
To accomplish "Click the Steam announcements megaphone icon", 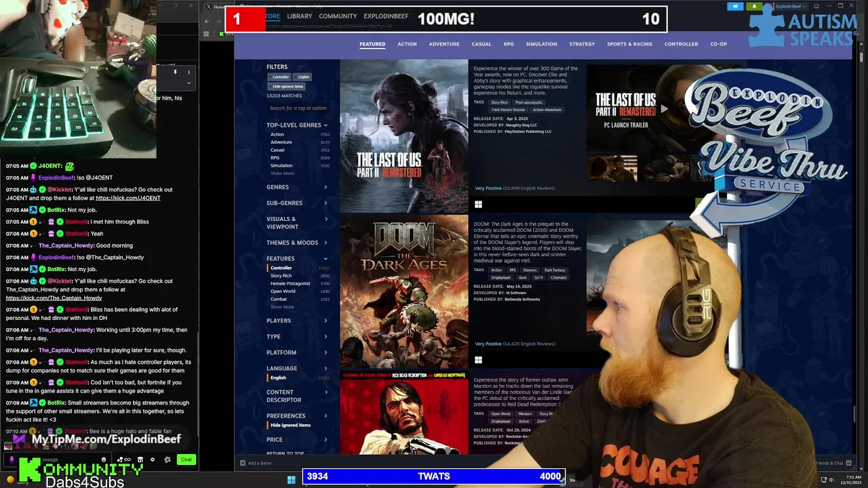I will [736, 6].
